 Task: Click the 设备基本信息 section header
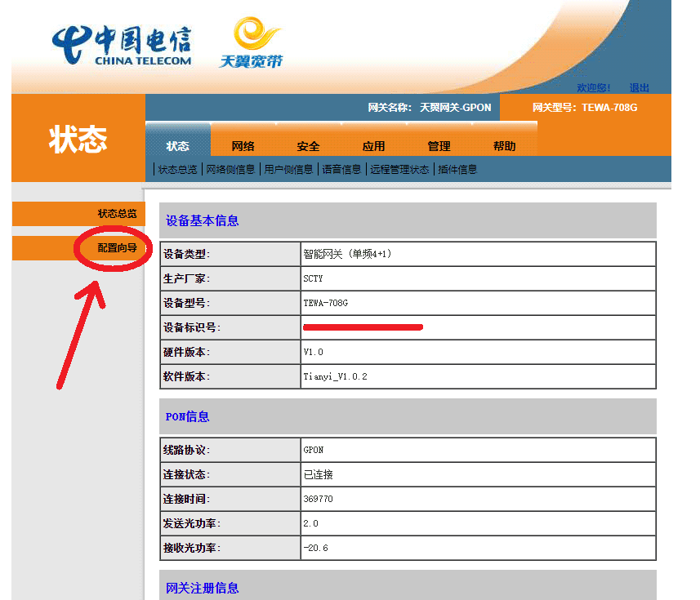pos(203,221)
